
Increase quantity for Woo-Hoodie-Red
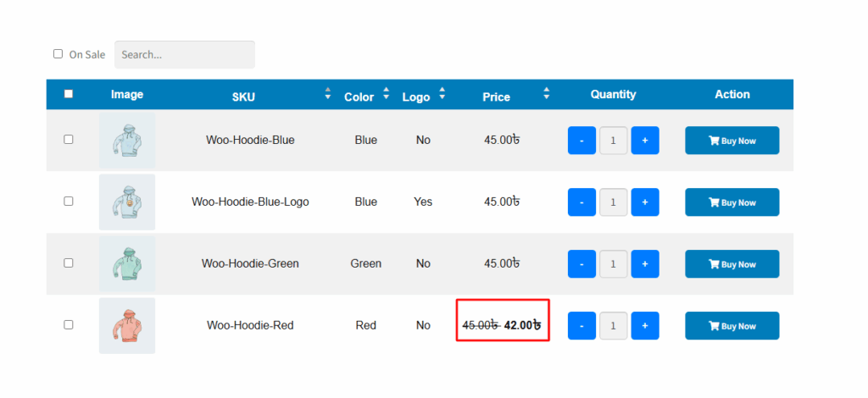click(645, 325)
